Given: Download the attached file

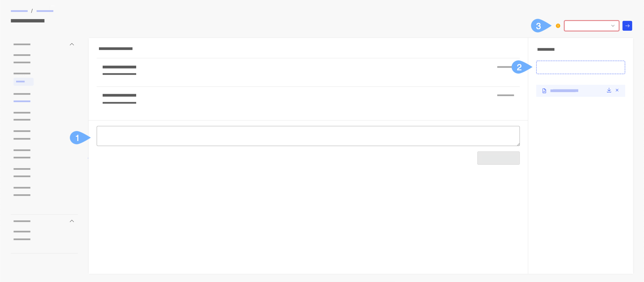Looking at the screenshot, I should pyautogui.click(x=609, y=90).
